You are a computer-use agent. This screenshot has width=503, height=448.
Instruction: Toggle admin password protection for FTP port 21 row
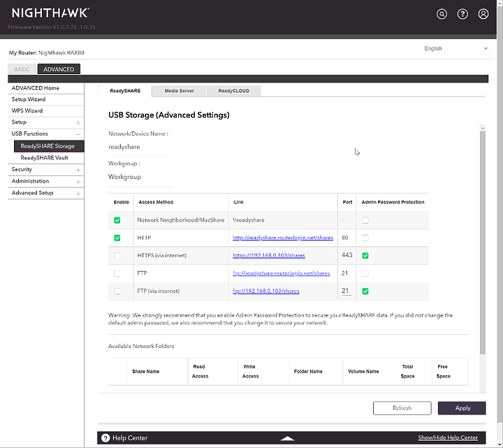point(365,273)
